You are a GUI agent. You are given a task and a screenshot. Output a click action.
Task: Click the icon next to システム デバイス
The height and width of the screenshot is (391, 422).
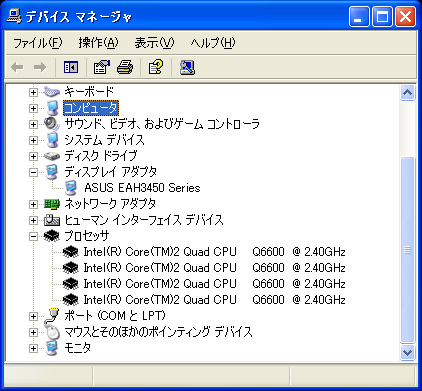pyautogui.click(x=52, y=140)
